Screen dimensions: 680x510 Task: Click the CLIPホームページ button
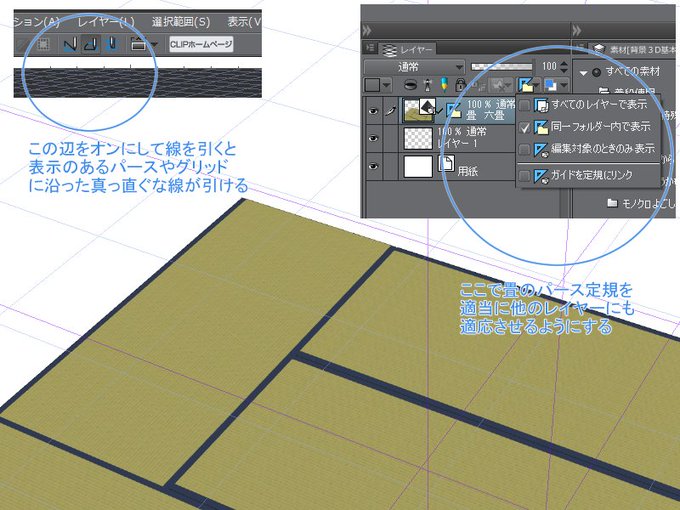201,44
